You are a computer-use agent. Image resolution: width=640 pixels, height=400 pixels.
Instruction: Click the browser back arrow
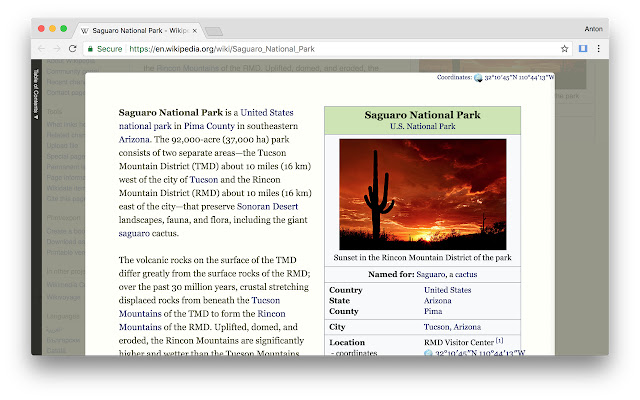pos(41,48)
